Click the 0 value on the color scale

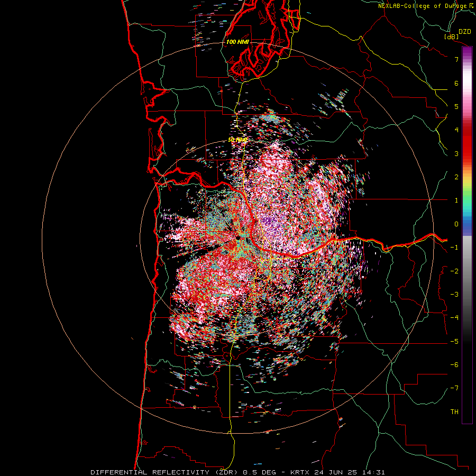(456, 224)
